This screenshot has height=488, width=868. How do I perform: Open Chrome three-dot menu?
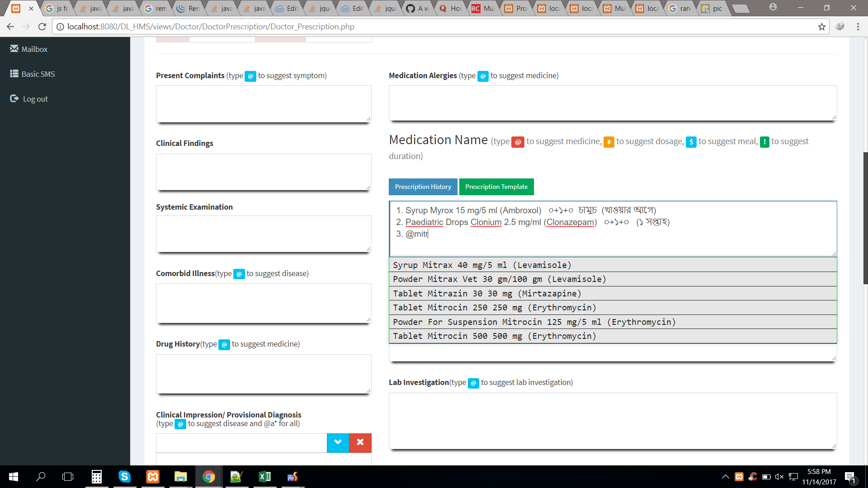click(x=858, y=27)
